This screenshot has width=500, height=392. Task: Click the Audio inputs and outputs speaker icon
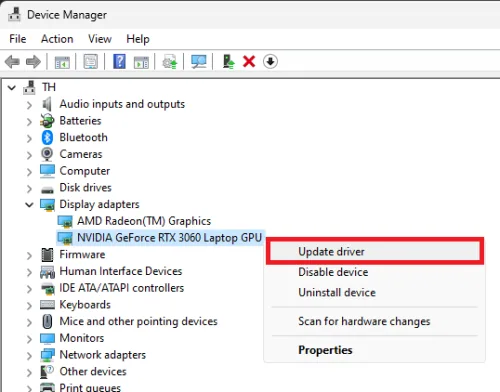(47, 104)
